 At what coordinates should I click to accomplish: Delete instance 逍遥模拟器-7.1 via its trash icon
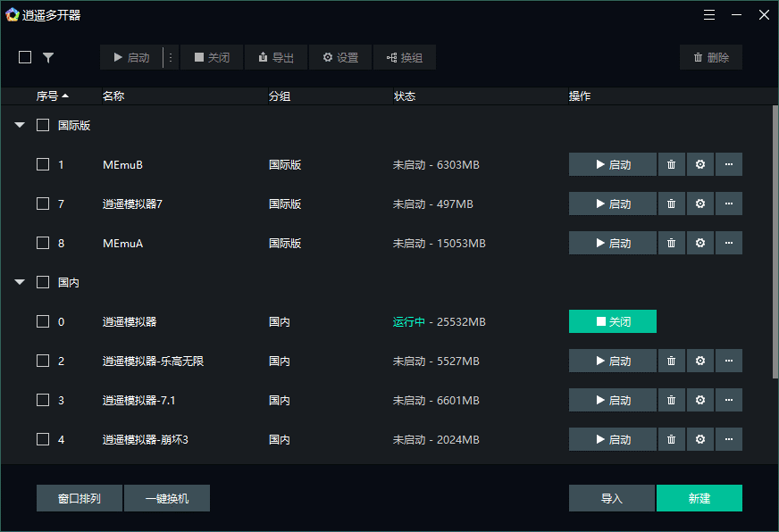pyautogui.click(x=671, y=400)
